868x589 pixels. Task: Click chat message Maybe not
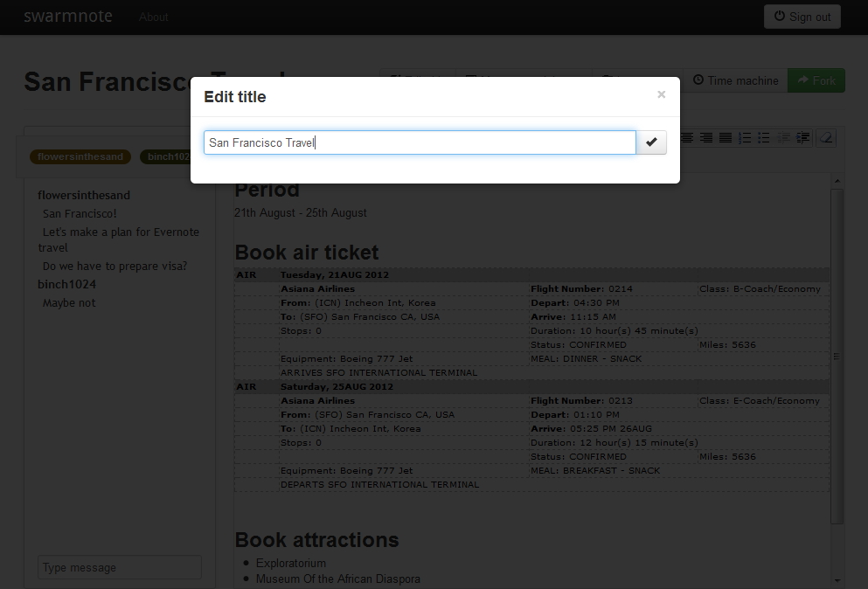[x=69, y=303]
